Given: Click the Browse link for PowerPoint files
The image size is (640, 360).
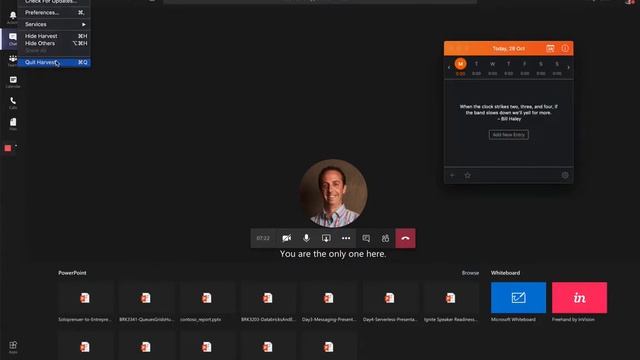Looking at the screenshot, I should coord(470,273).
